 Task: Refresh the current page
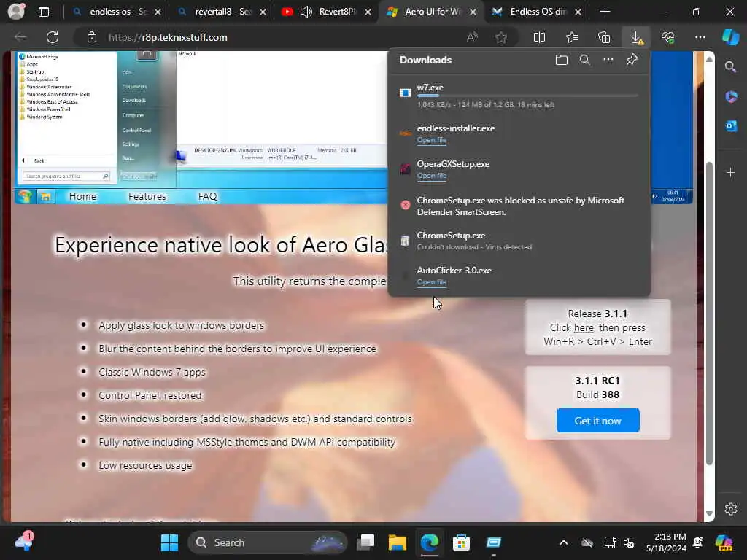tap(53, 37)
